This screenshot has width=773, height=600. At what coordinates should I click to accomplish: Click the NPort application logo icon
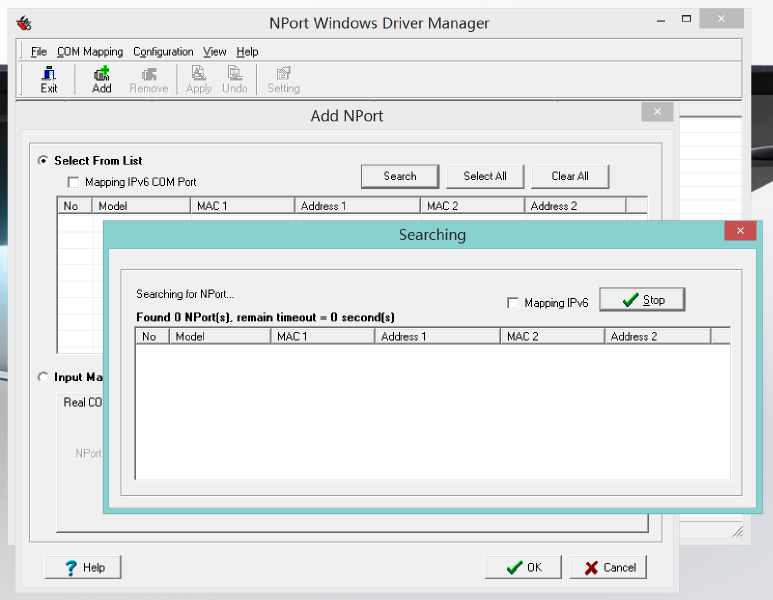click(x=24, y=23)
